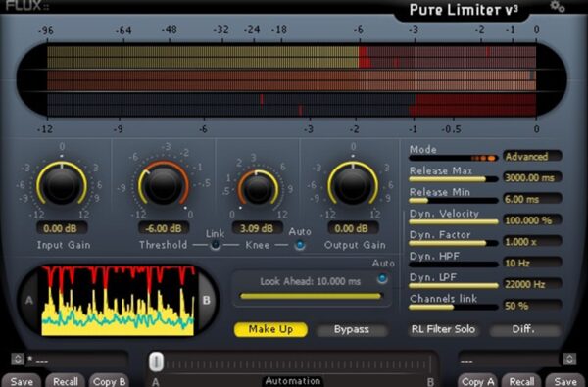588x387 pixels.
Task: Enable RL Filter Solo
Action: 443,329
